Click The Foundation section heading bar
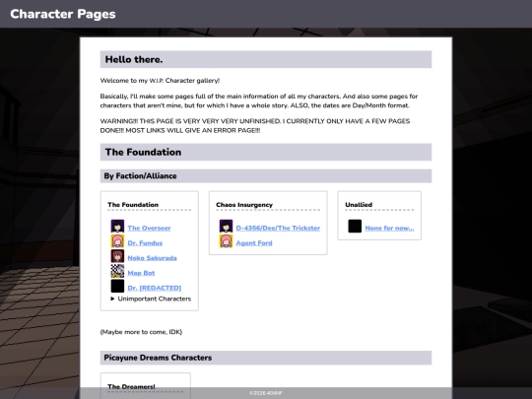Viewport: 532px width, 399px height. (266, 152)
